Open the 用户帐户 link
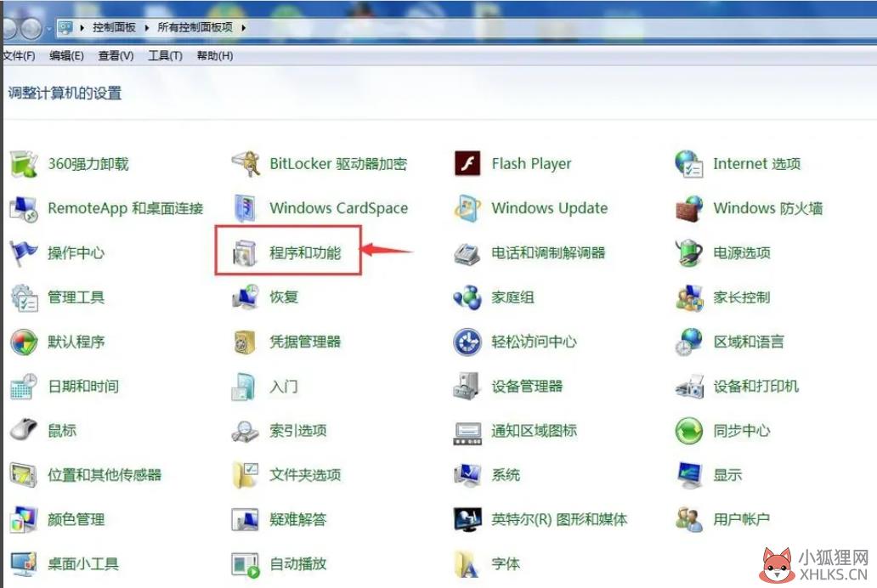 pyautogui.click(x=742, y=520)
